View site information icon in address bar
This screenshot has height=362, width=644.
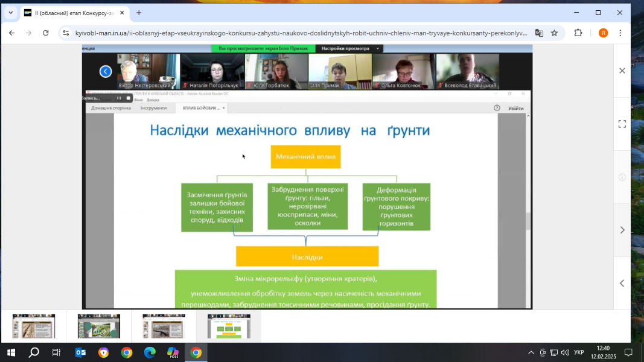click(66, 33)
